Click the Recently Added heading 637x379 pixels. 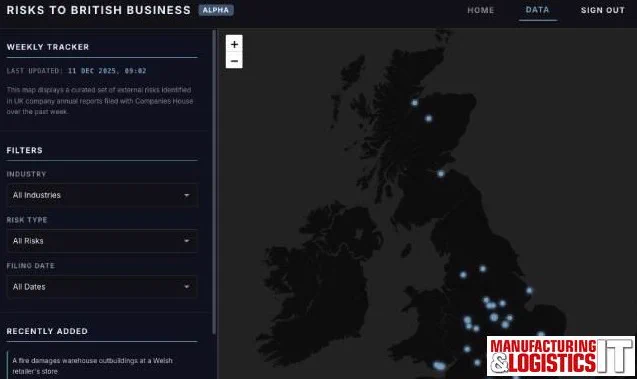47,331
